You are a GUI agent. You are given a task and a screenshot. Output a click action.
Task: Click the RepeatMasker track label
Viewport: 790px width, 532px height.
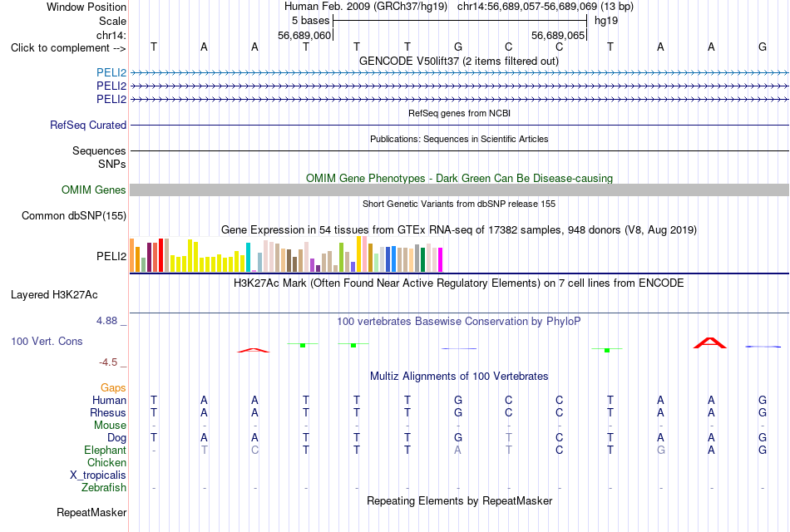coord(91,512)
